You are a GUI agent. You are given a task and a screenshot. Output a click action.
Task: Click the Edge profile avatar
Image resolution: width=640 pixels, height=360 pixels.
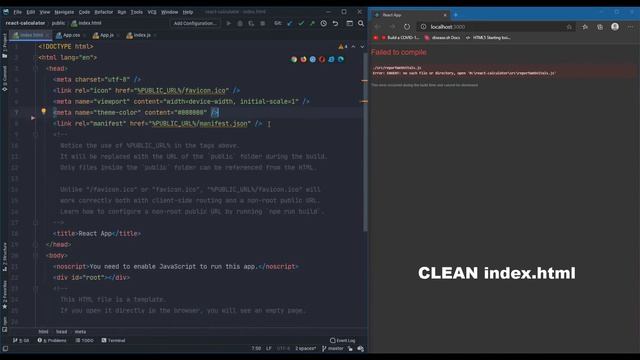pyautogui.click(x=615, y=27)
